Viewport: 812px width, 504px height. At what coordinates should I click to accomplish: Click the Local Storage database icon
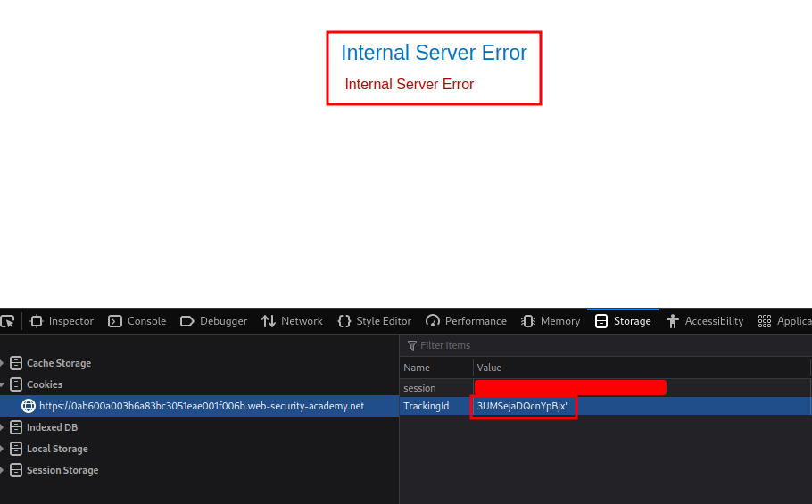(x=16, y=449)
